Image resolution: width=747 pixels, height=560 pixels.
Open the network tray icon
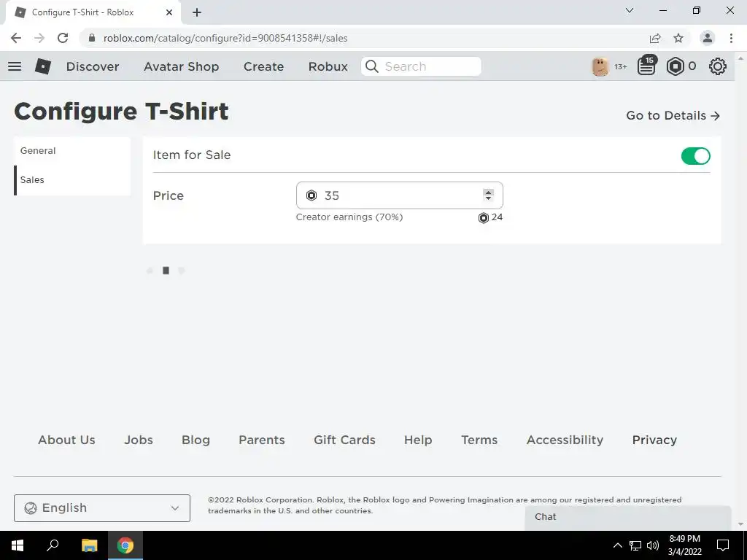635,545
